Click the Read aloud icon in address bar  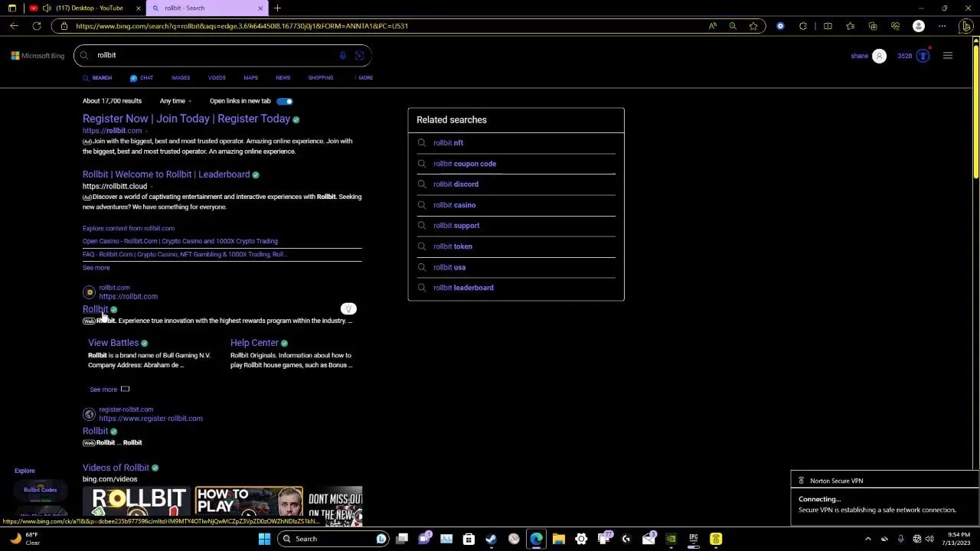pyautogui.click(x=712, y=26)
